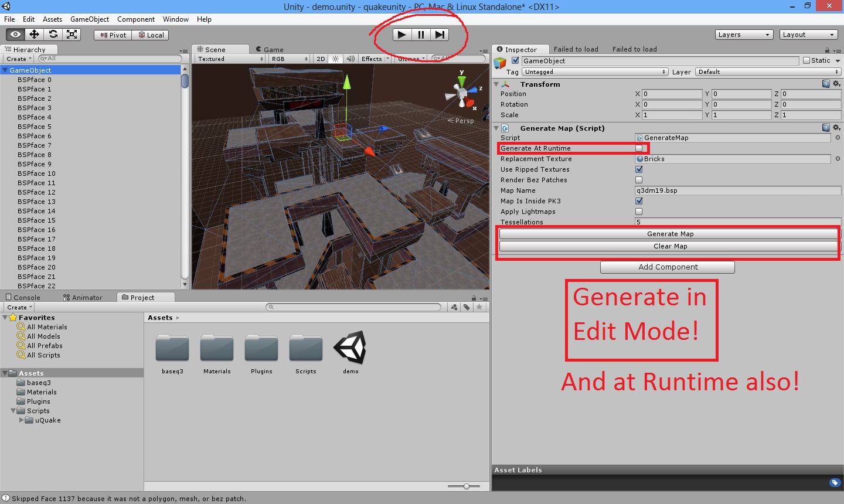The height and width of the screenshot is (504, 844).
Task: Click the Map Name input field
Action: (x=738, y=190)
